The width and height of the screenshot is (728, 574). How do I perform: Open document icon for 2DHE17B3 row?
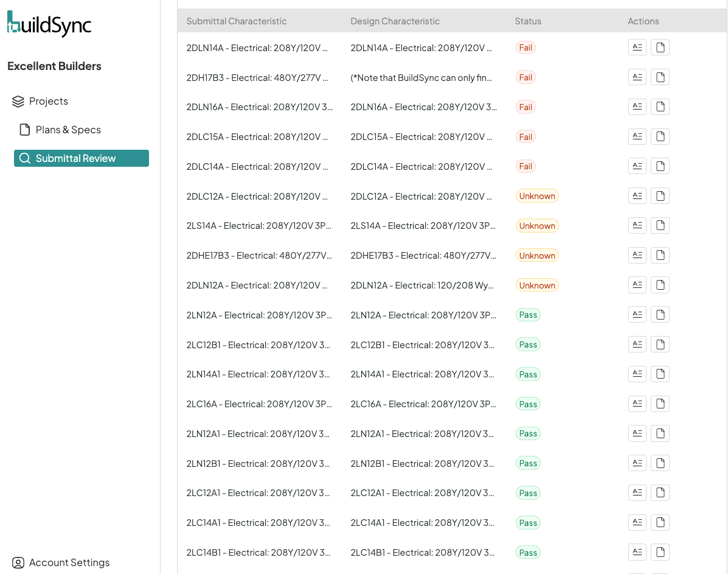[x=660, y=256]
